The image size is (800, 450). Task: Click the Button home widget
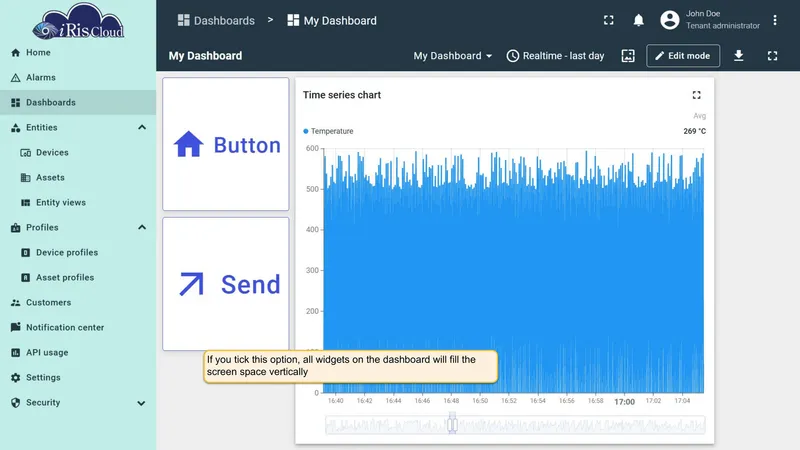coord(226,144)
